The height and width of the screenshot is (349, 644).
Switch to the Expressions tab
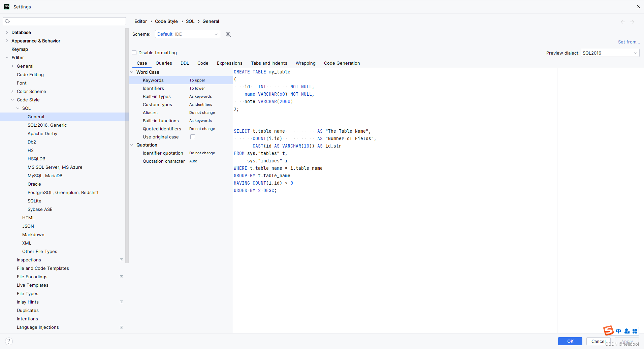click(x=230, y=63)
